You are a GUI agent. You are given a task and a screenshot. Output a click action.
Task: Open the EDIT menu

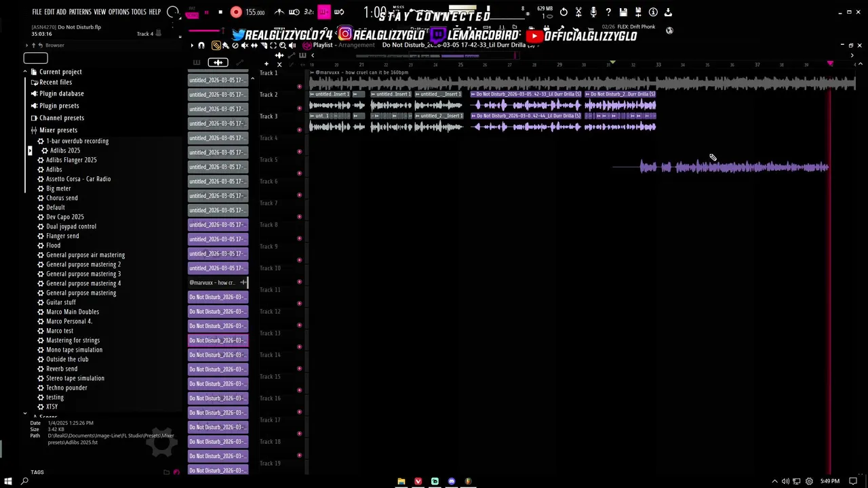click(x=50, y=12)
